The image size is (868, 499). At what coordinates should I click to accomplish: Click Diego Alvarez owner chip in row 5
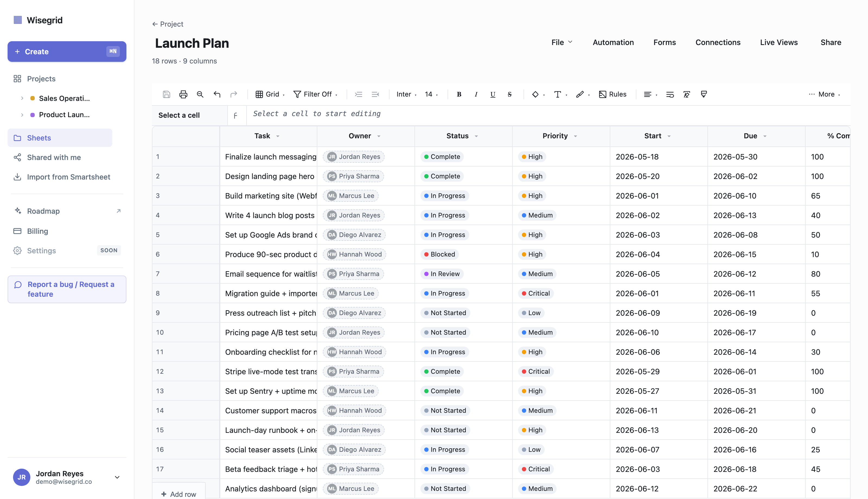[x=354, y=235]
